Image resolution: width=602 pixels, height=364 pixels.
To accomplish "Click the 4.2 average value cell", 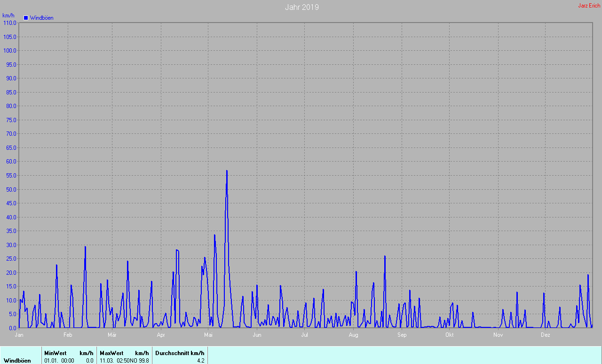I will [x=201, y=360].
